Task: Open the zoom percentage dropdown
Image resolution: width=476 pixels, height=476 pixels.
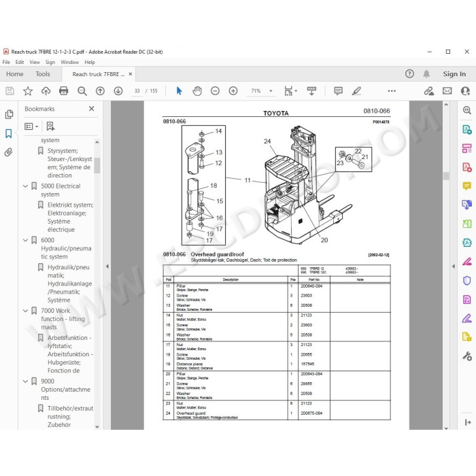Action: coord(271,90)
